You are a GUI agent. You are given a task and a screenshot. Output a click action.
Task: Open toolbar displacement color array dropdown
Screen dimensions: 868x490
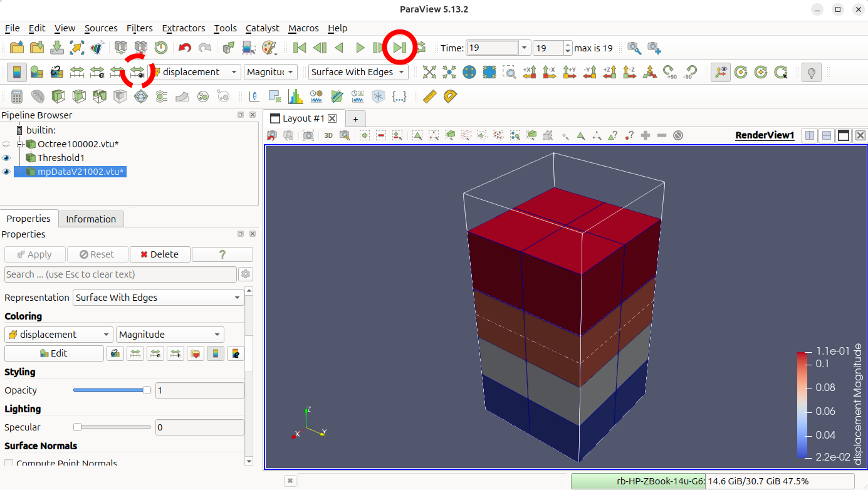194,72
